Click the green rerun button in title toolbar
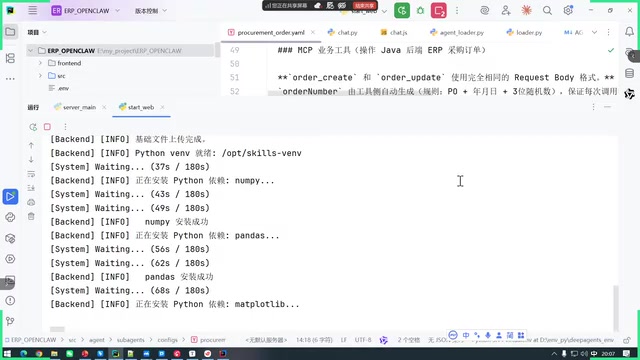This screenshot has width=640, height=360. (402, 11)
